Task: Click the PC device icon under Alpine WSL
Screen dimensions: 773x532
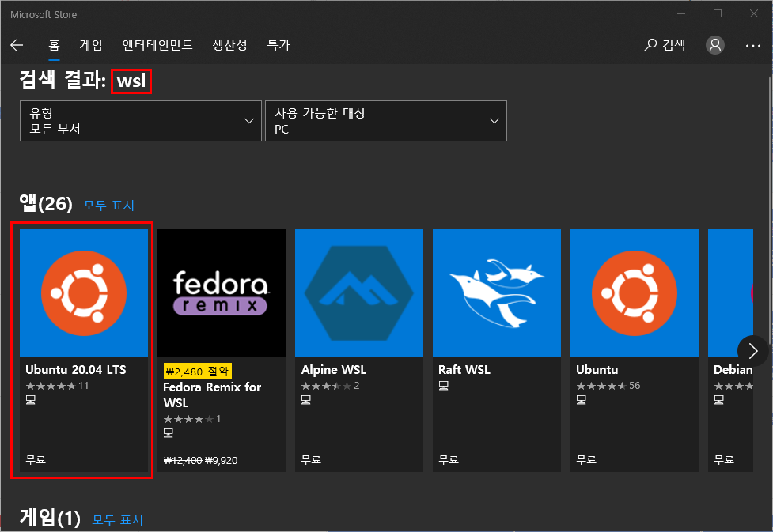Action: click(x=306, y=399)
